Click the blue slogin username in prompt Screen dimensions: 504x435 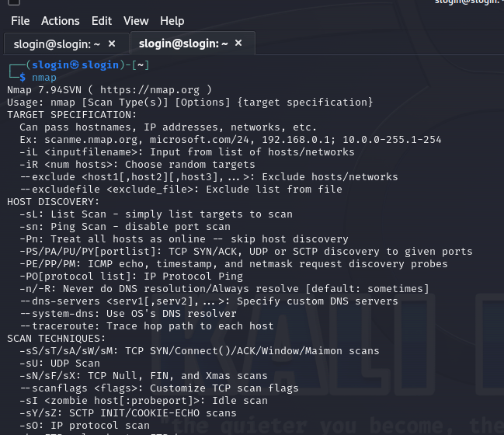point(50,65)
